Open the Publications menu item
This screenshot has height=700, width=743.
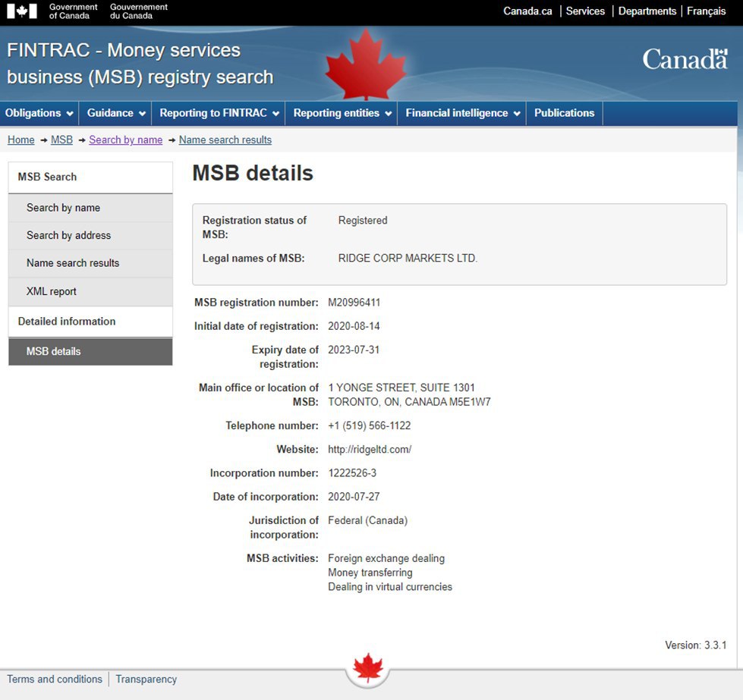click(564, 113)
